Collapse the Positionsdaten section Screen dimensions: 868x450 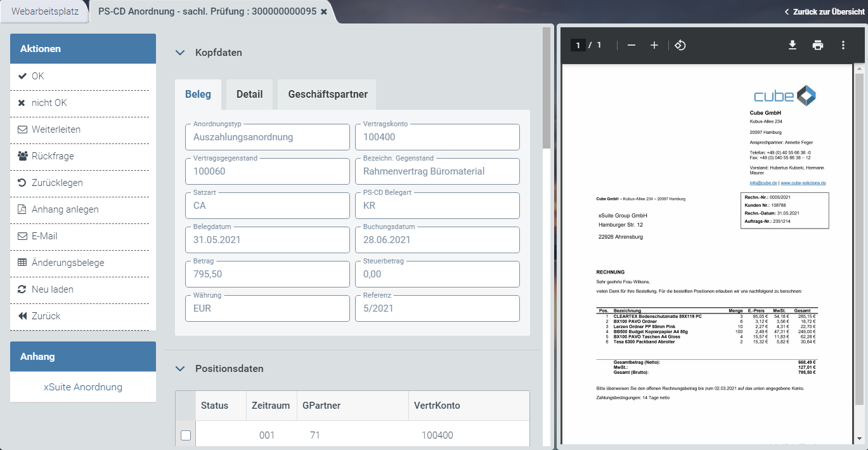click(x=180, y=369)
